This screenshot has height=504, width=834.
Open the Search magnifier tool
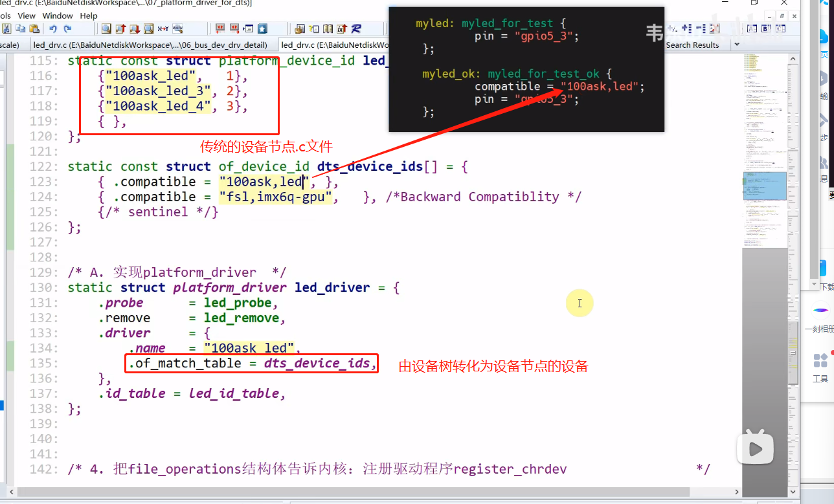(106, 28)
